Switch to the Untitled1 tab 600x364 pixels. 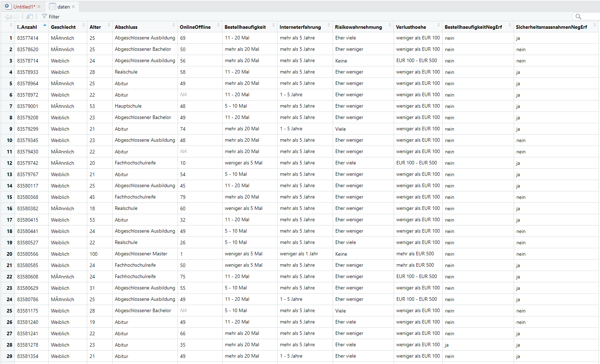pos(24,7)
